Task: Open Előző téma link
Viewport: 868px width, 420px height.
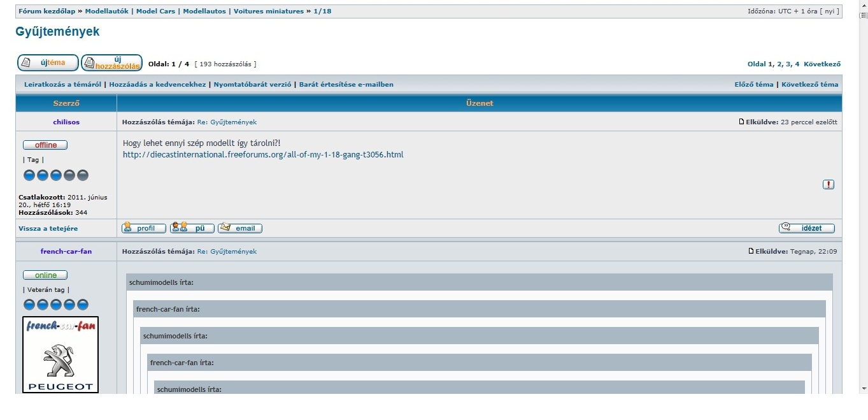Action: pos(753,85)
